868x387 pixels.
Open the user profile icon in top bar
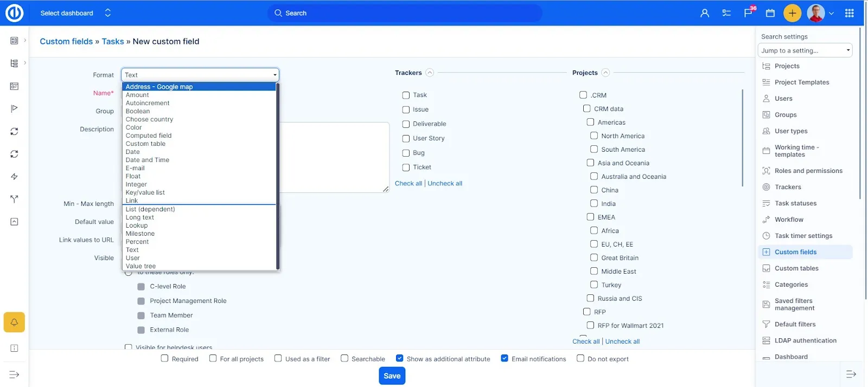705,13
